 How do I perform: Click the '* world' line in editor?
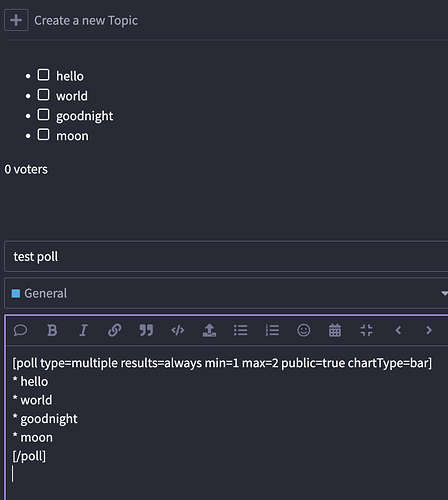click(32, 400)
